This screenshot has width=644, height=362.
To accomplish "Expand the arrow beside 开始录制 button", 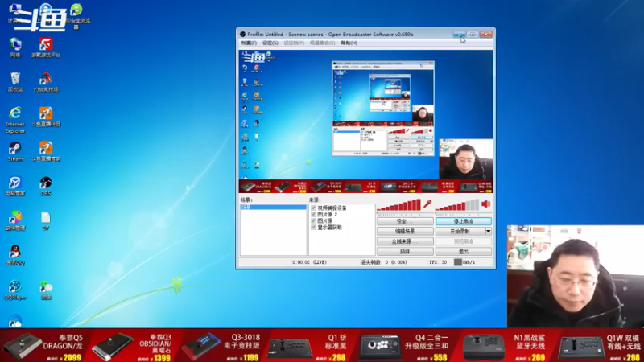I will point(488,231).
